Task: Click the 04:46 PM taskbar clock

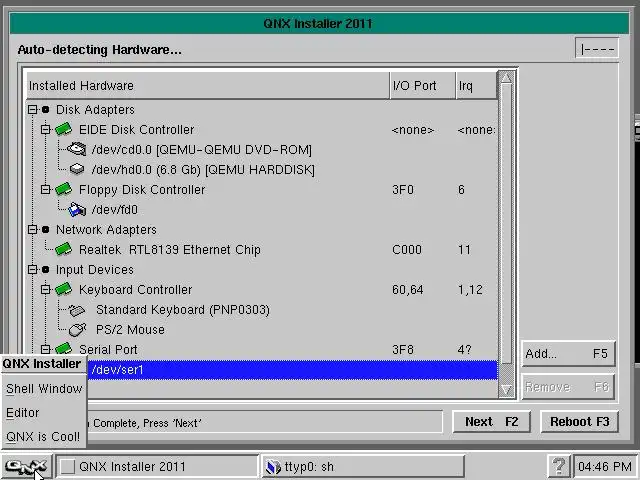Action: tap(604, 466)
